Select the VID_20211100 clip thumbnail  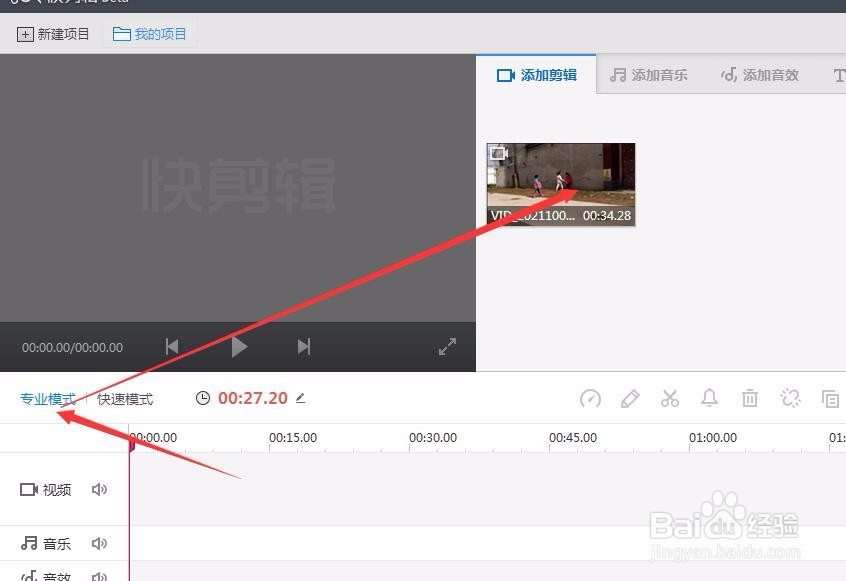coord(560,184)
